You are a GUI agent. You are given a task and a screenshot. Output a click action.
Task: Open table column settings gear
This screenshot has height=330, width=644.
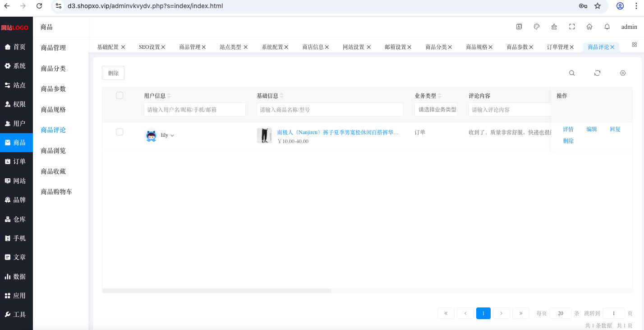(x=623, y=73)
